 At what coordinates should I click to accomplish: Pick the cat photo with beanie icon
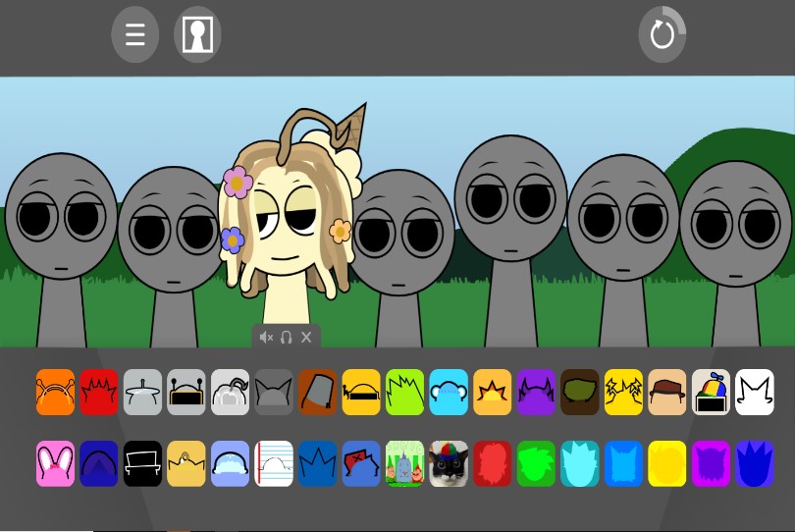[x=449, y=463]
